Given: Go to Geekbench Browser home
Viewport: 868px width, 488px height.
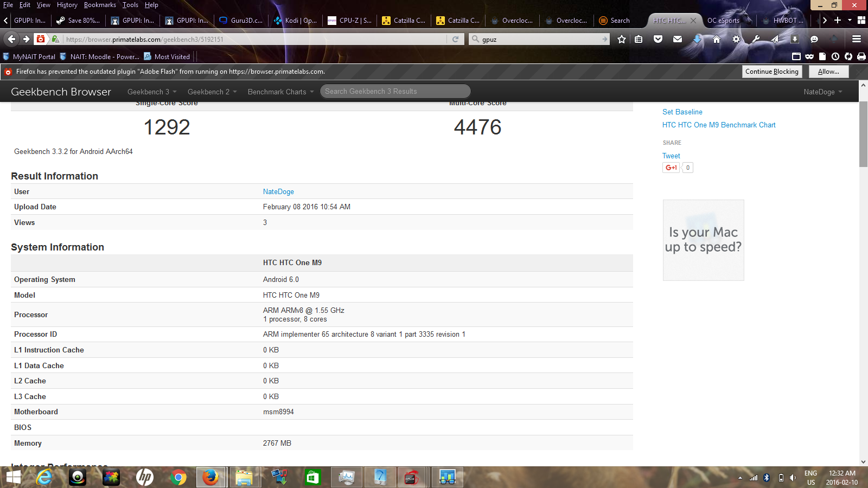Looking at the screenshot, I should pos(61,92).
